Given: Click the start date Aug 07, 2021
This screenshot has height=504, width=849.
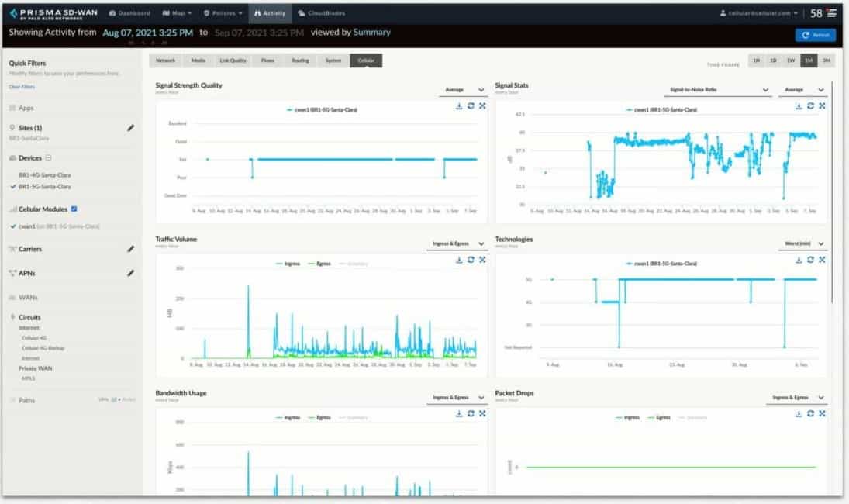Looking at the screenshot, I should click(148, 33).
